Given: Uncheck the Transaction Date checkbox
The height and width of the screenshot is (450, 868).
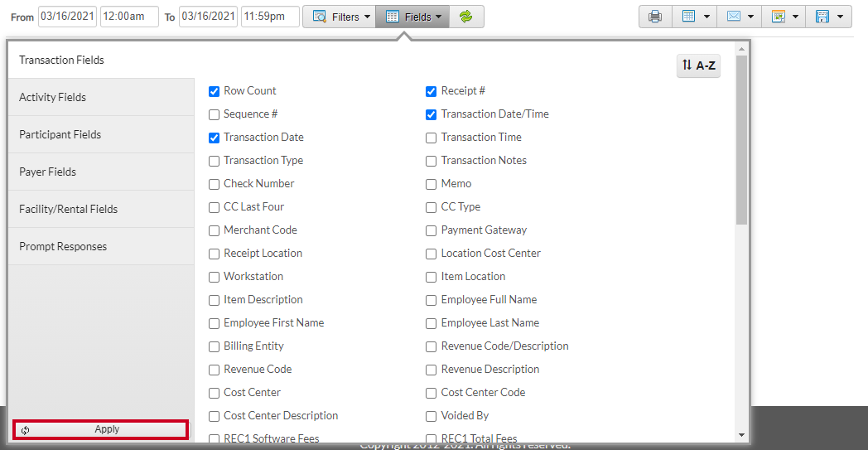Looking at the screenshot, I should tap(215, 138).
